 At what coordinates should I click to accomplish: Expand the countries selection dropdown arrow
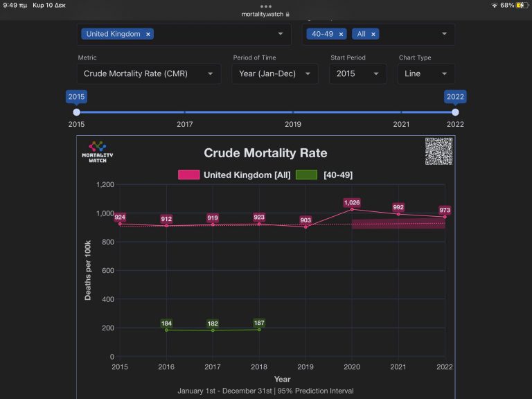281,34
